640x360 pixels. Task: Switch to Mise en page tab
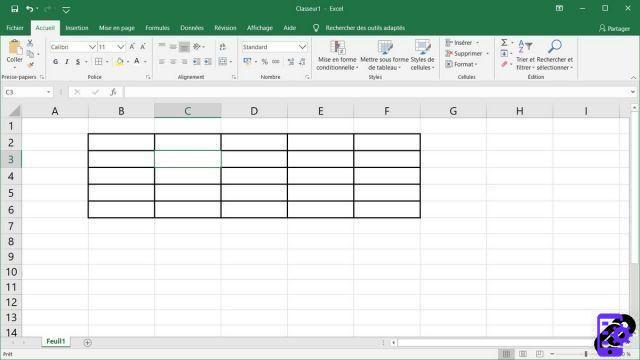[x=117, y=28]
